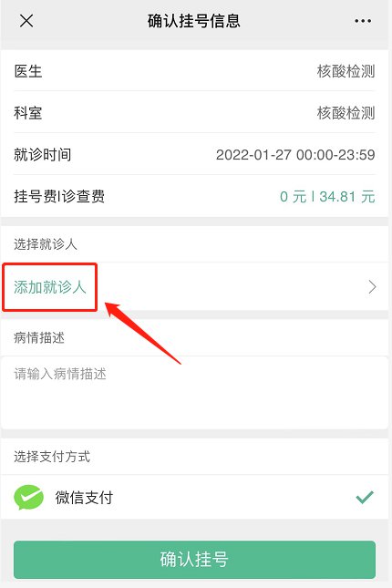Select the 医生 row label

click(x=28, y=71)
